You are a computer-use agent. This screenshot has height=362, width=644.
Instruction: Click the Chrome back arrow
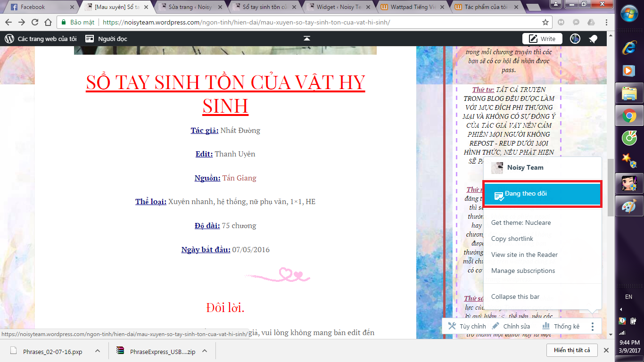9,22
